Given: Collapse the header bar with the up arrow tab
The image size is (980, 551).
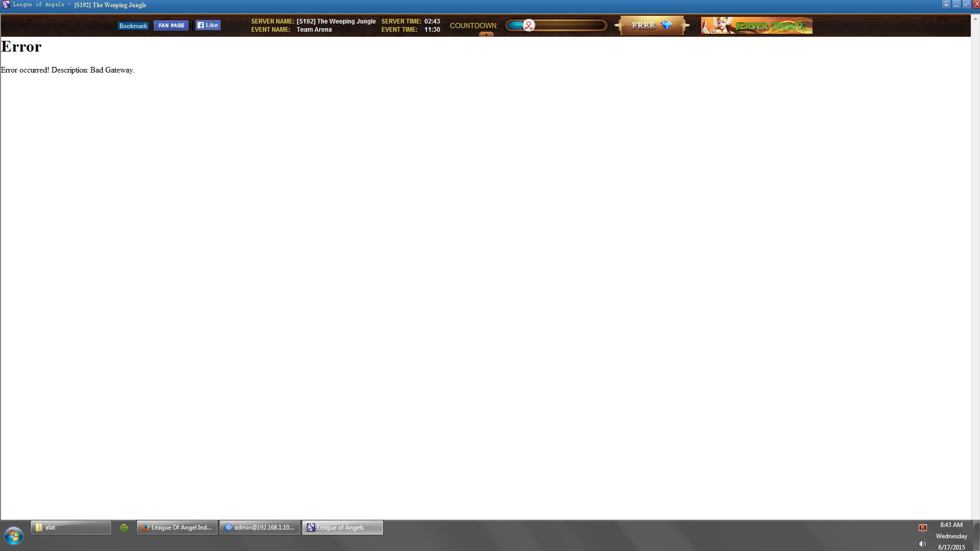Looking at the screenshot, I should 486,34.
